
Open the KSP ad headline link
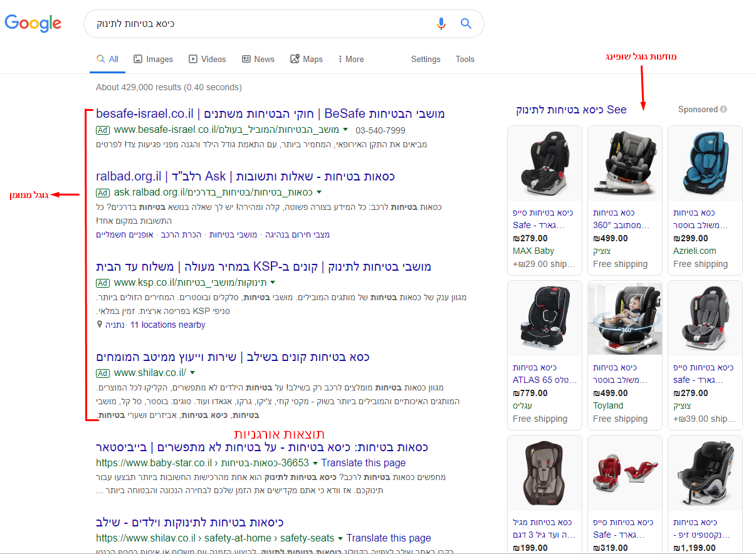coord(263,266)
